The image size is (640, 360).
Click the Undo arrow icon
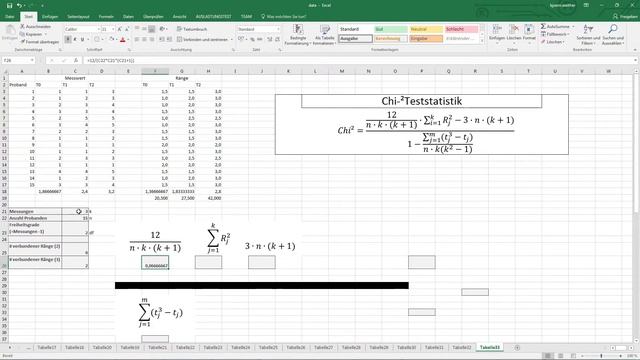coord(19,6)
